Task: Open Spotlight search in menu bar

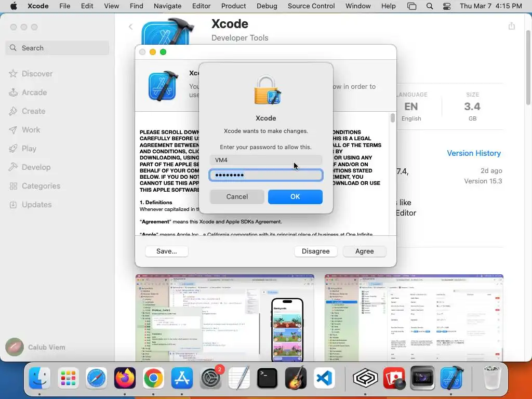Action: point(430,6)
